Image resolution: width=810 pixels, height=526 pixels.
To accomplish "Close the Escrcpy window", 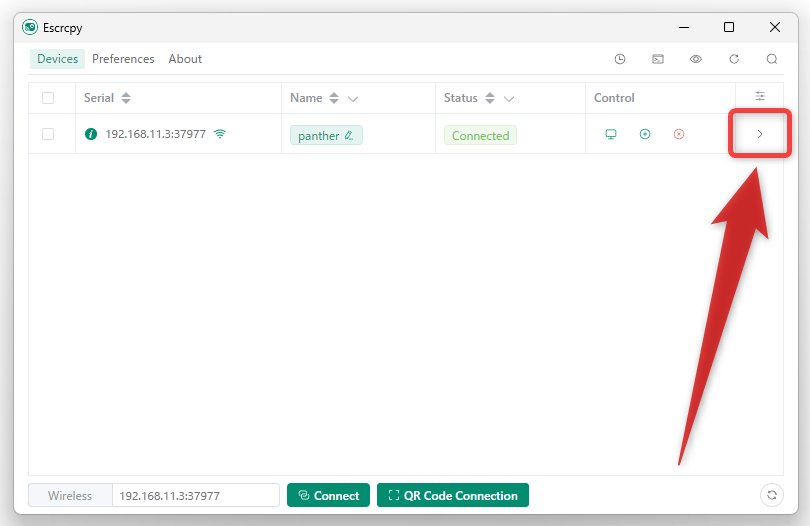I will pyautogui.click(x=774, y=27).
